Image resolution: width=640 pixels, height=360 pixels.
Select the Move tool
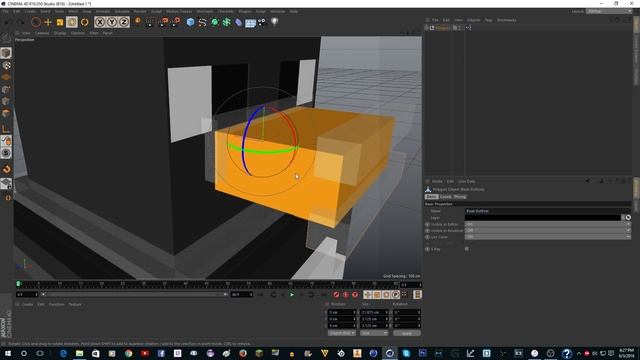tap(48, 22)
